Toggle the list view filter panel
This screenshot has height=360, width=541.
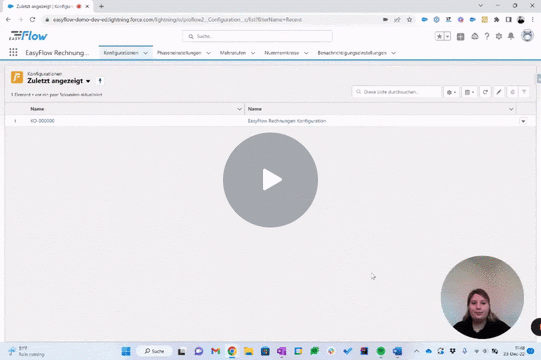click(524, 92)
